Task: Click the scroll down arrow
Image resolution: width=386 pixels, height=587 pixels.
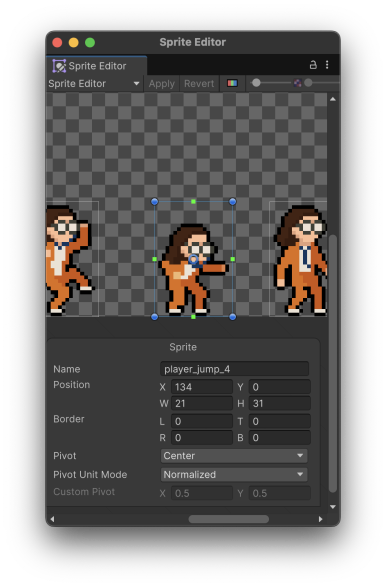Action: coord(333,507)
